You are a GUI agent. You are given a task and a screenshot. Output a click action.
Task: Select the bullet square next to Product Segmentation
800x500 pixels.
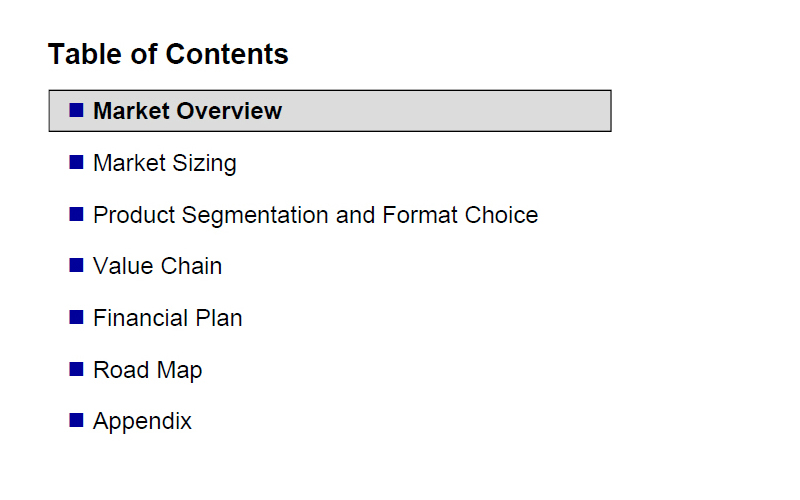76,214
